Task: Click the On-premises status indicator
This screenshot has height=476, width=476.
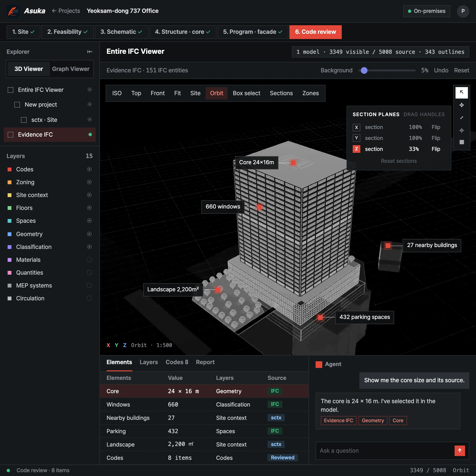Action: 426,11
